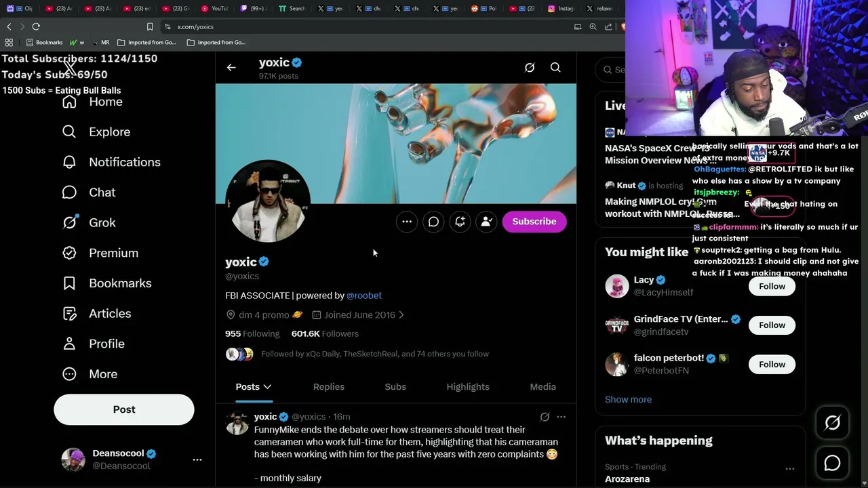Open the Home icon in sidebar

pos(69,102)
